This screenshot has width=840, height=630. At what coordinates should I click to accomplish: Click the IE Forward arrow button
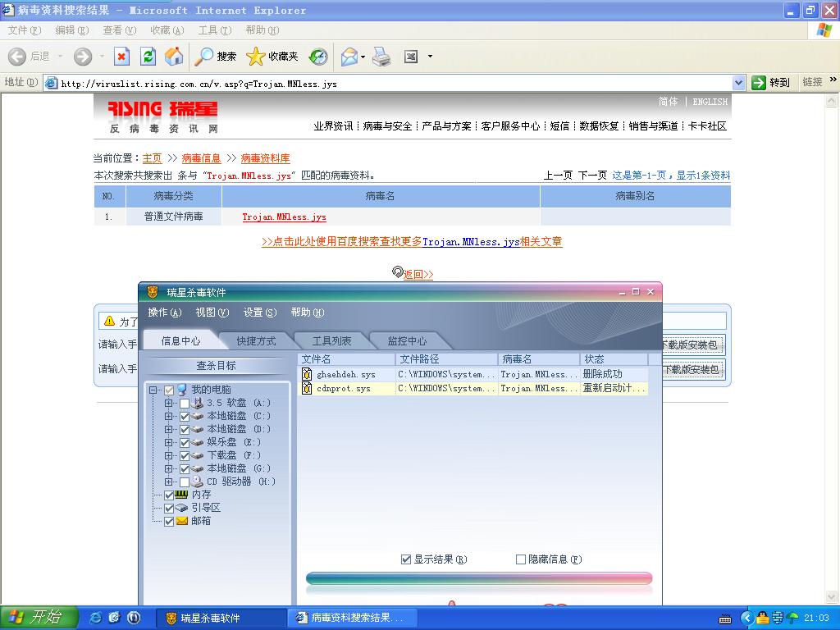click(83, 57)
